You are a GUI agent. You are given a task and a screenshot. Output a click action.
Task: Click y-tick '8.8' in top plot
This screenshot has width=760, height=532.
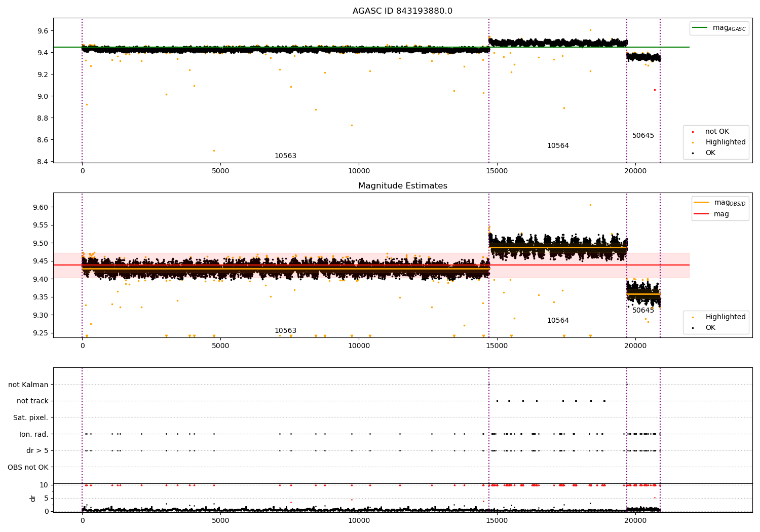(43, 118)
